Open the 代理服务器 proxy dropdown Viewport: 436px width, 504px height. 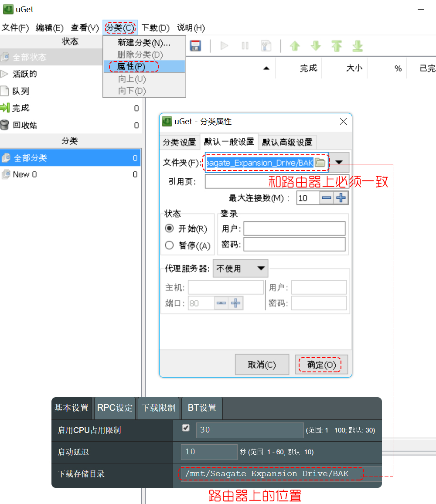pyautogui.click(x=240, y=268)
